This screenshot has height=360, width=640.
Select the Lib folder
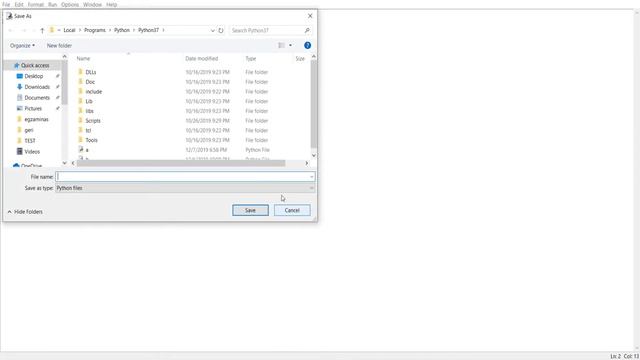tap(89, 101)
